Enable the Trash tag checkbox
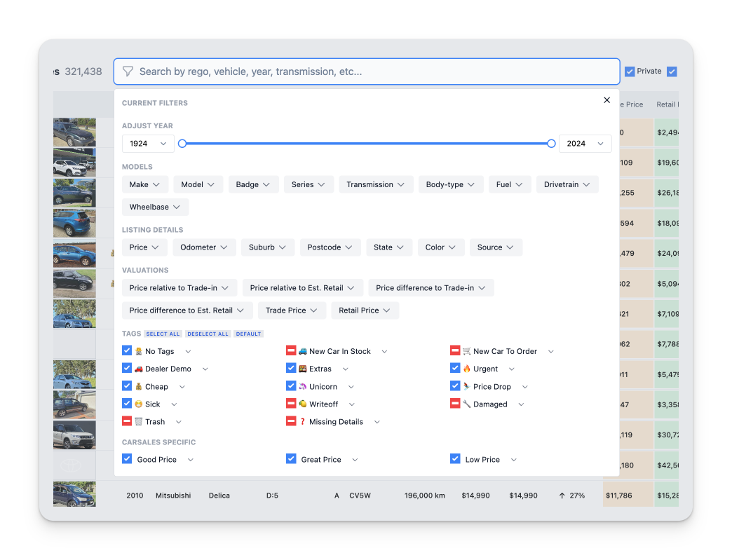This screenshot has width=732, height=560. click(x=127, y=421)
